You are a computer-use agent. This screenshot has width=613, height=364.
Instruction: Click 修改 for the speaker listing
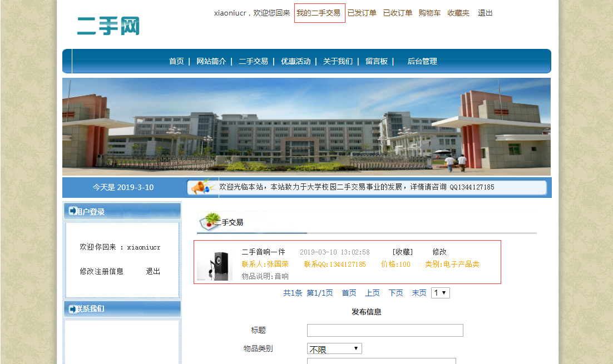439,252
